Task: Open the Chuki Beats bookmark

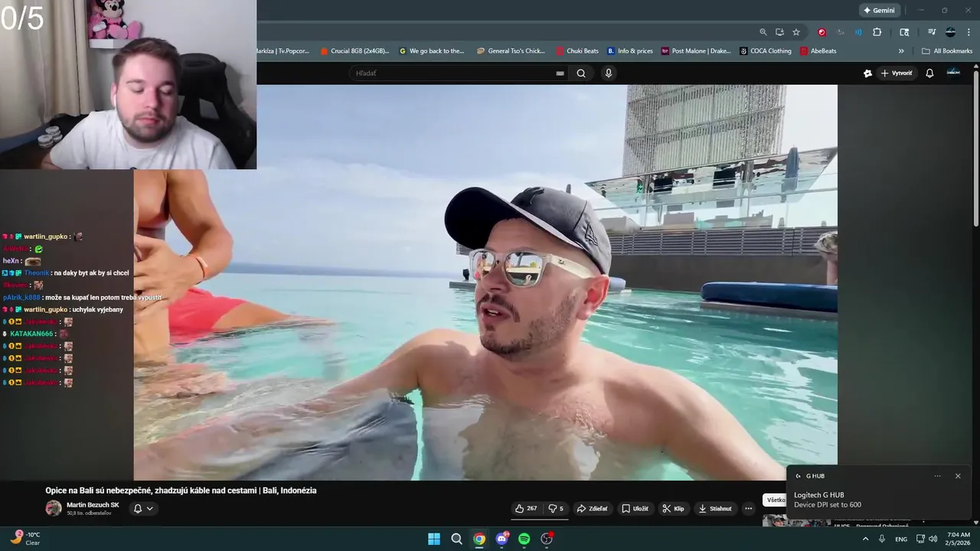Action: [x=577, y=51]
